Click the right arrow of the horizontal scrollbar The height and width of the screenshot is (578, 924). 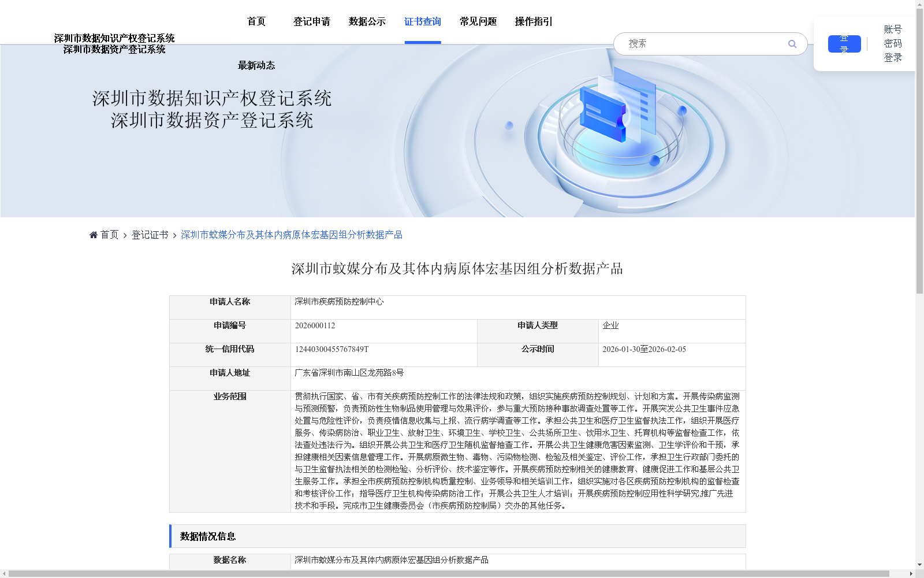(x=911, y=573)
